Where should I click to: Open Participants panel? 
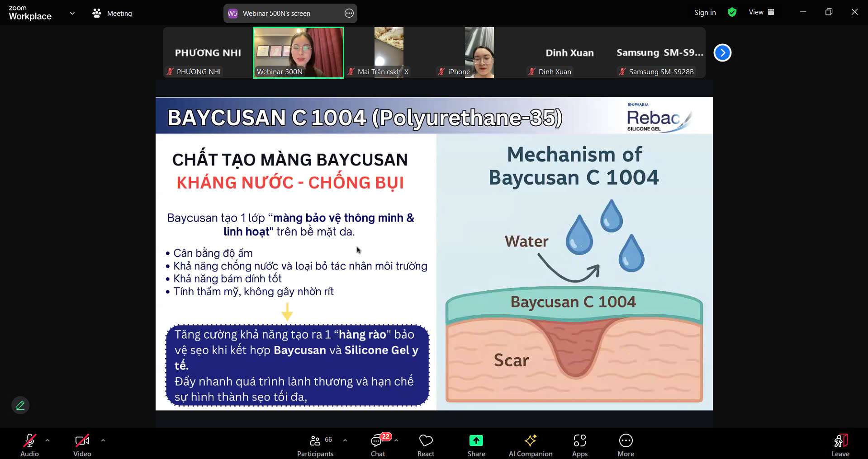(315, 445)
